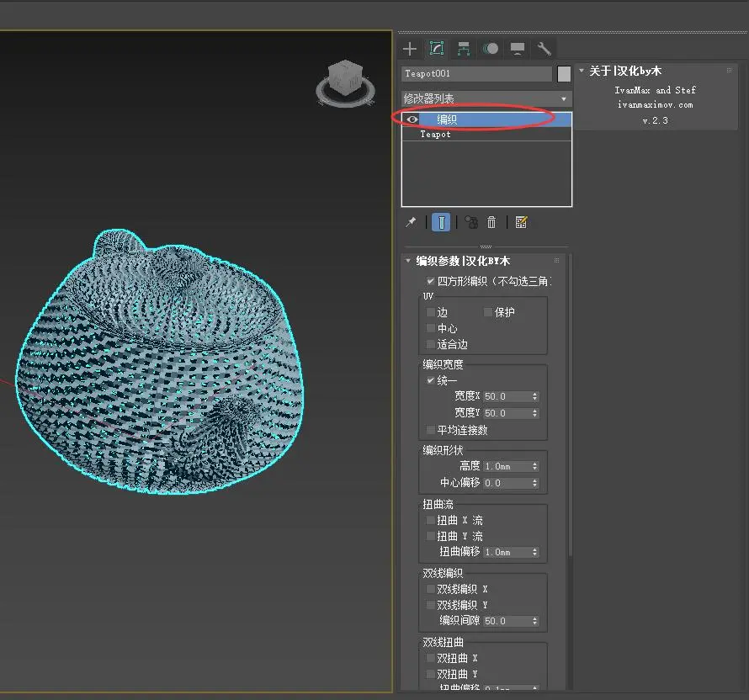Uncheck the 四方形编织 checkbox
749x700 pixels.
point(431,281)
